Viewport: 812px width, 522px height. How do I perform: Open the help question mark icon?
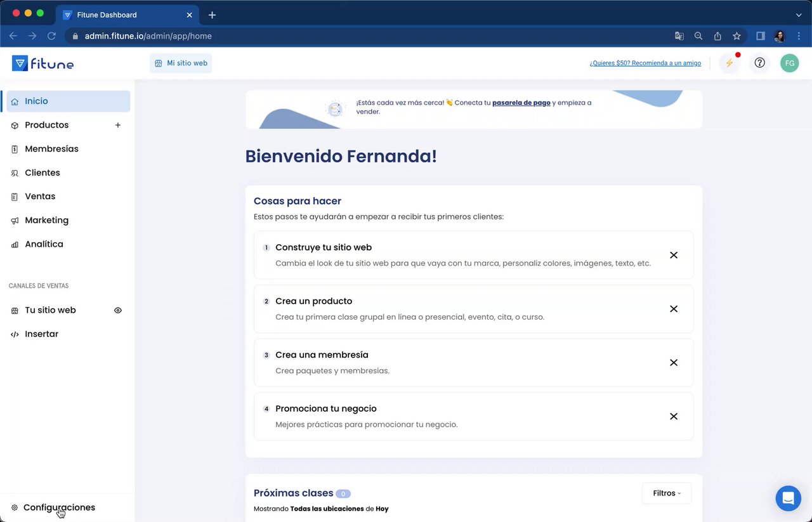759,63
